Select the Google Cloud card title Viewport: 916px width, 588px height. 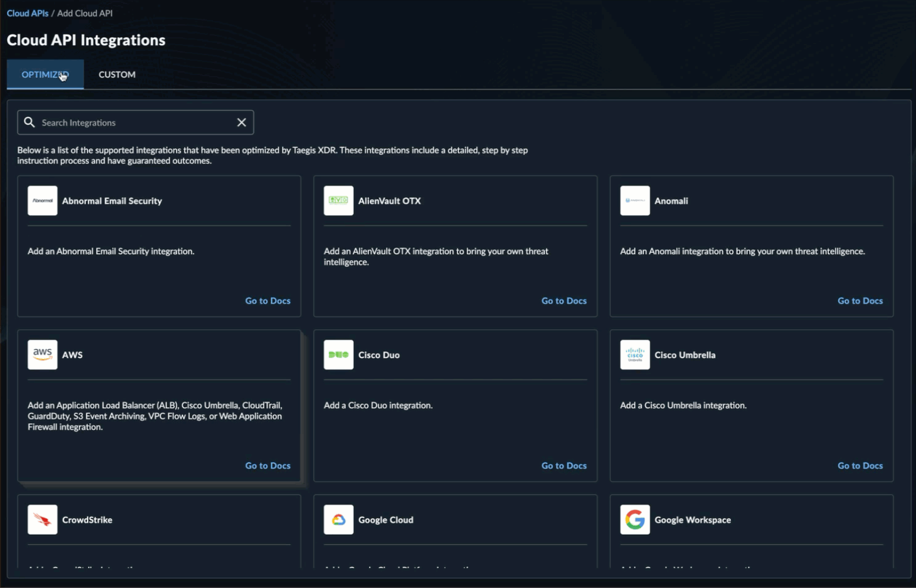click(386, 520)
